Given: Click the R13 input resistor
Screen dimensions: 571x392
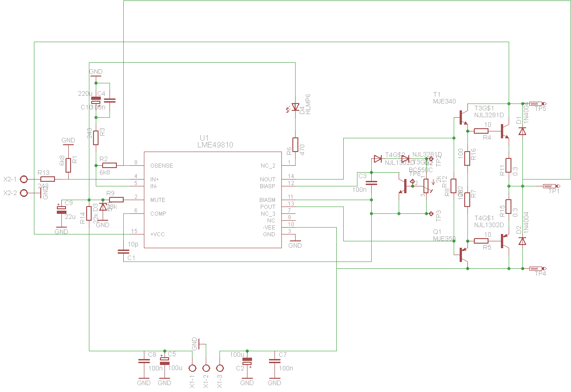Looking at the screenshot, I should [x=47, y=179].
